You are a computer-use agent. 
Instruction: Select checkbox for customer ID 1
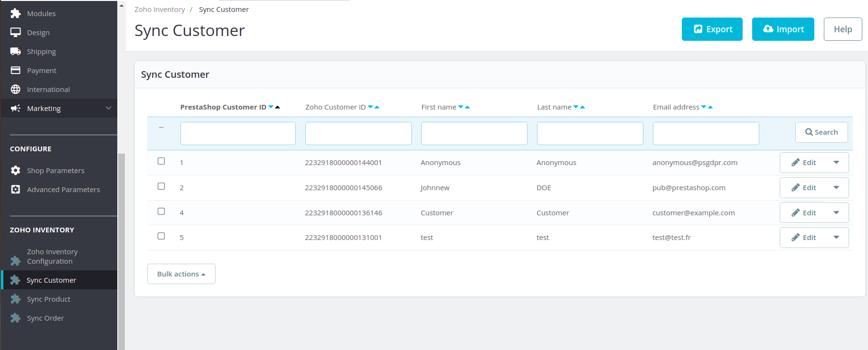(161, 161)
